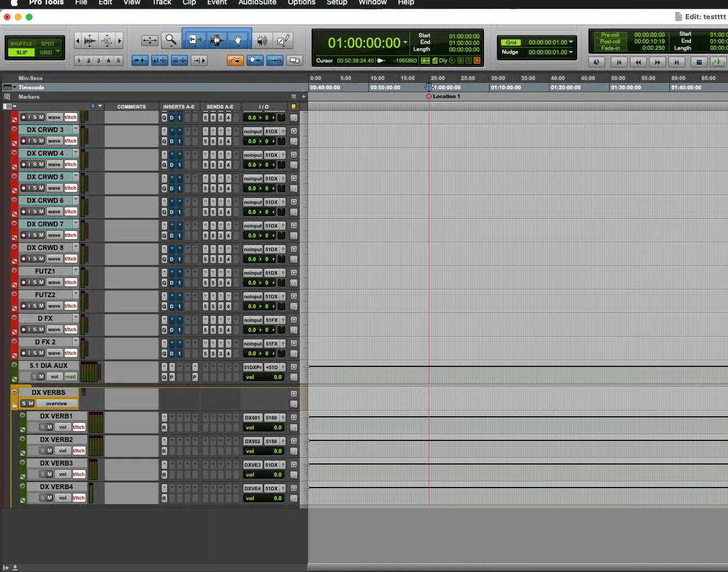Enable Post-roll button

(x=610, y=41)
